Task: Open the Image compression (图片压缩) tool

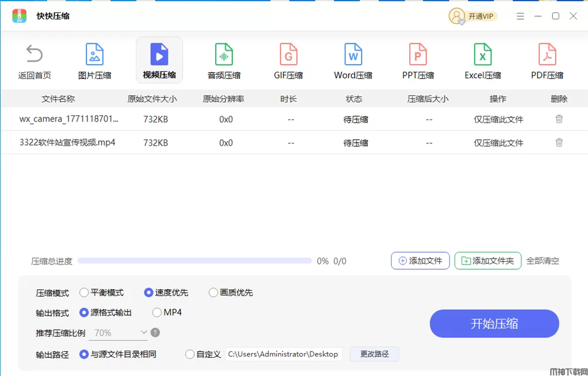Action: pos(95,61)
